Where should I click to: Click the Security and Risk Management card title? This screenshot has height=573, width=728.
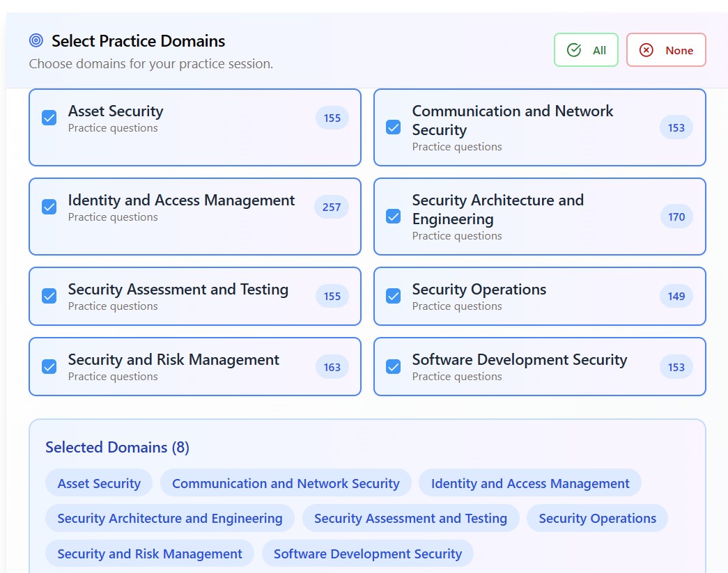173,359
